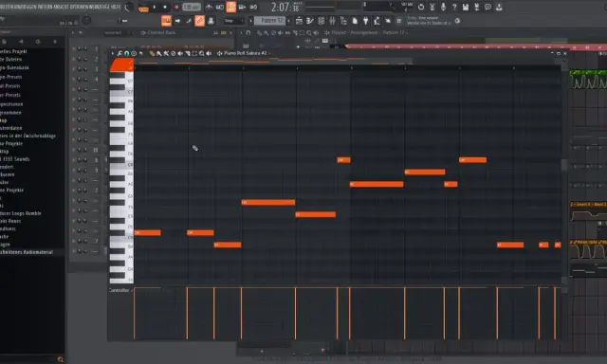607x364 pixels.
Task: Open the global snap Step dropdown
Action: tap(234, 21)
